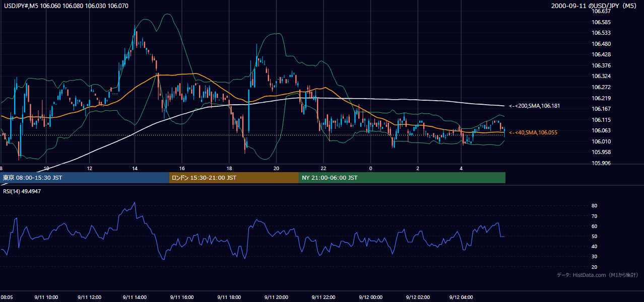Click the RSI(14) 49.4947 indicator label
The width and height of the screenshot is (644, 302).
pyautogui.click(x=22, y=192)
